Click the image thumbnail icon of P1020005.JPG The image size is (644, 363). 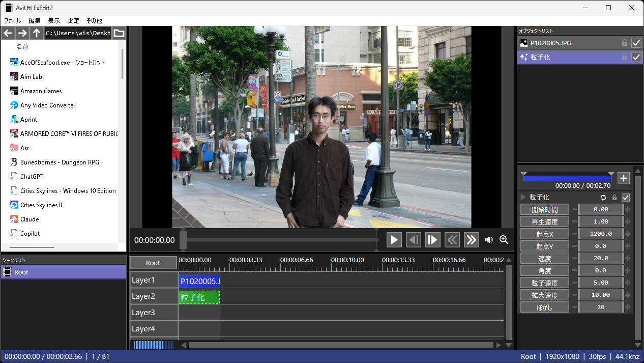point(524,43)
